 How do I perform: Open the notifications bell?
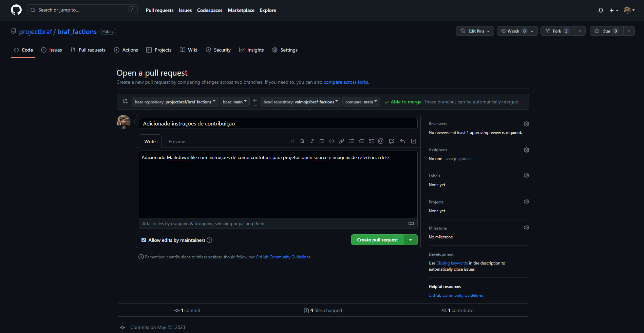pos(601,11)
